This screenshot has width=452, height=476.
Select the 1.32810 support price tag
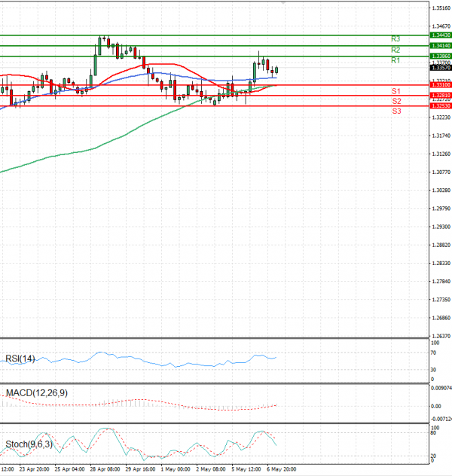pos(441,96)
